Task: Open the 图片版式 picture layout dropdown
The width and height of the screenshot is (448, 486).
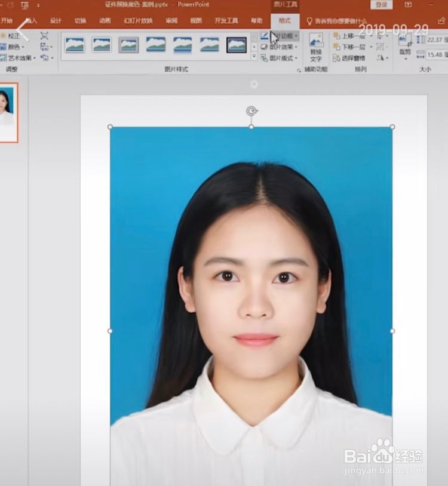Action: click(x=279, y=58)
